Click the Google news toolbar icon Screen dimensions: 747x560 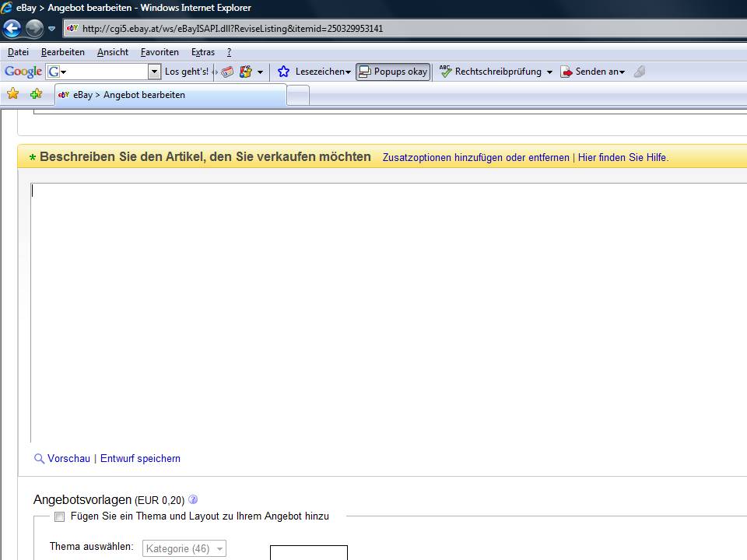[228, 72]
